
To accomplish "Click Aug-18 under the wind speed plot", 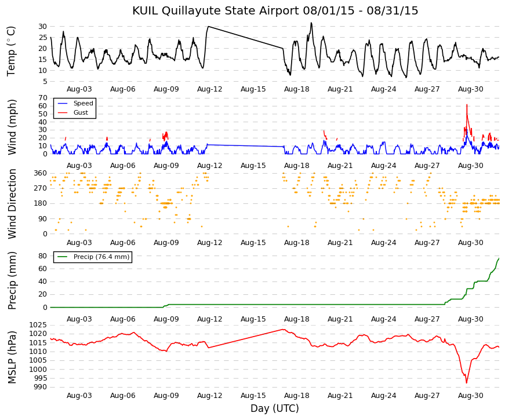I will pos(297,166).
